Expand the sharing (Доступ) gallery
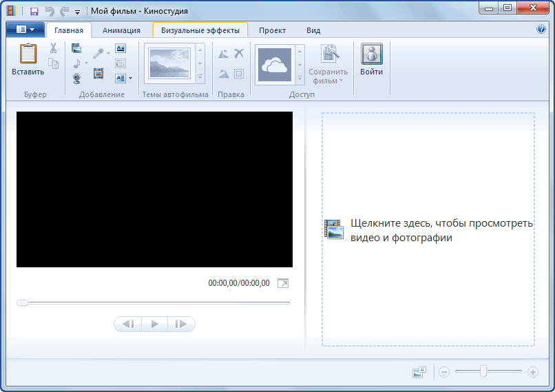 (300, 79)
